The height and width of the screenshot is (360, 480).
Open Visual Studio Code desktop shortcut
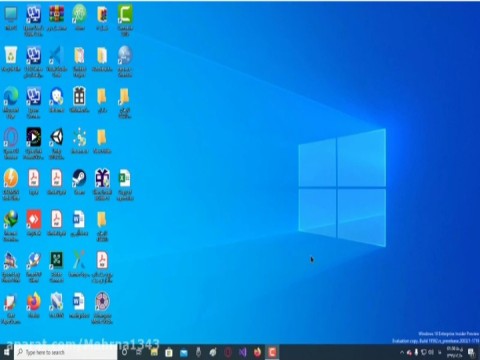click(57, 61)
